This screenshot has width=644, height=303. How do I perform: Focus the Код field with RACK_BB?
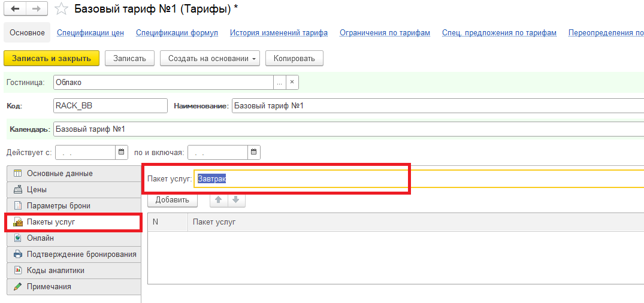(x=110, y=105)
